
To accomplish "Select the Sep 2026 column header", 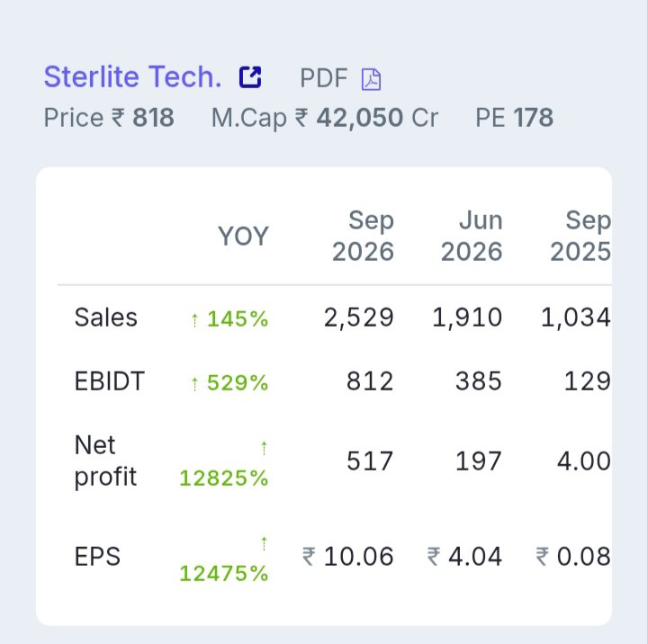I will (x=363, y=236).
